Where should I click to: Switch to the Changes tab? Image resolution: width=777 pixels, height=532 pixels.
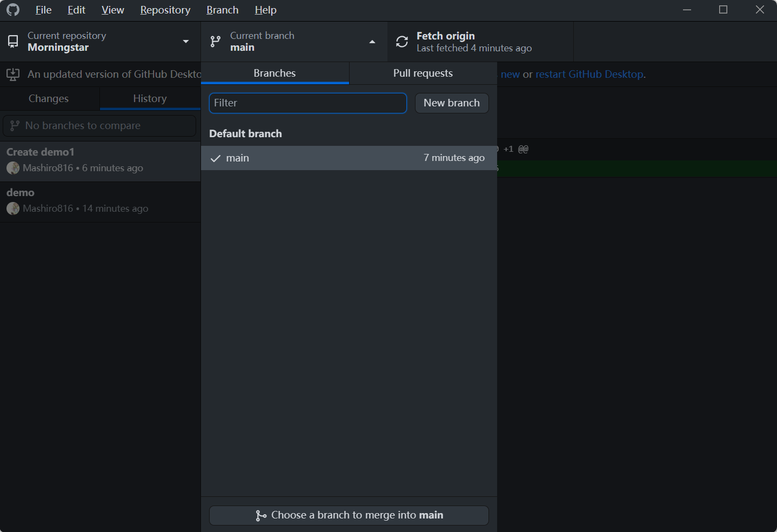[x=49, y=98]
